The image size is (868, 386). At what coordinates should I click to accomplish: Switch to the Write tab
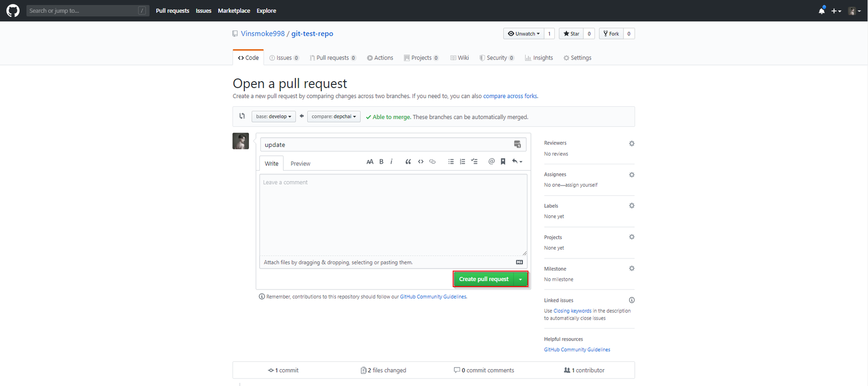pyautogui.click(x=271, y=163)
